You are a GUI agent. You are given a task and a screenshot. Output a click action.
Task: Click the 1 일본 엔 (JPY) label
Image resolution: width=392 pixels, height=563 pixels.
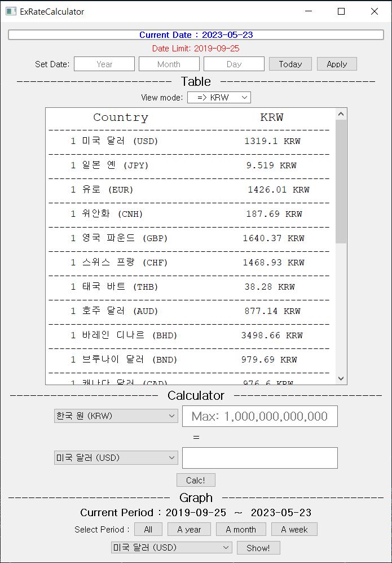click(109, 165)
